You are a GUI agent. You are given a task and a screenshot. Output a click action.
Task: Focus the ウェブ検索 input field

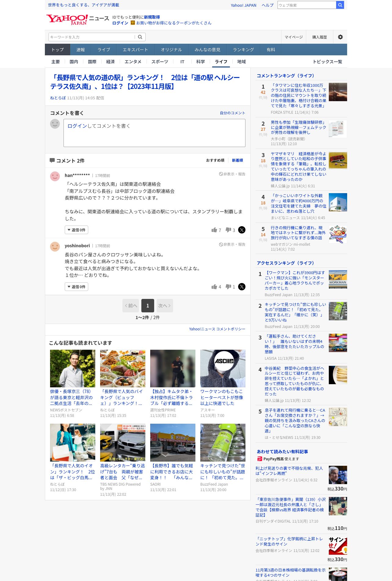[x=307, y=5]
